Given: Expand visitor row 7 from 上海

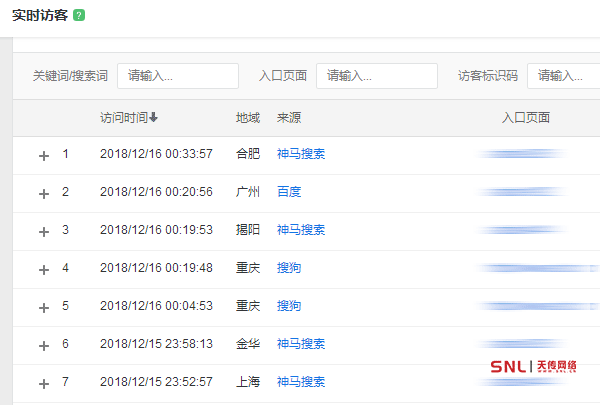Looking at the screenshot, I should 43,383.
